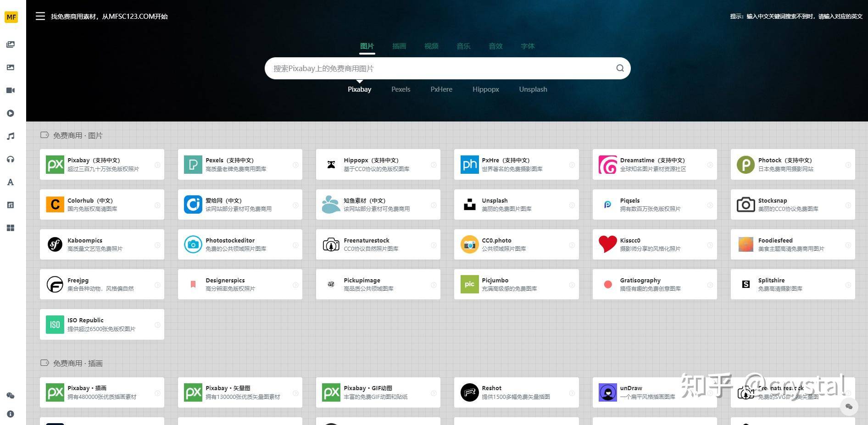Image resolution: width=868 pixels, height=425 pixels.
Task: Open the hamburger menu icon
Action: (40, 16)
